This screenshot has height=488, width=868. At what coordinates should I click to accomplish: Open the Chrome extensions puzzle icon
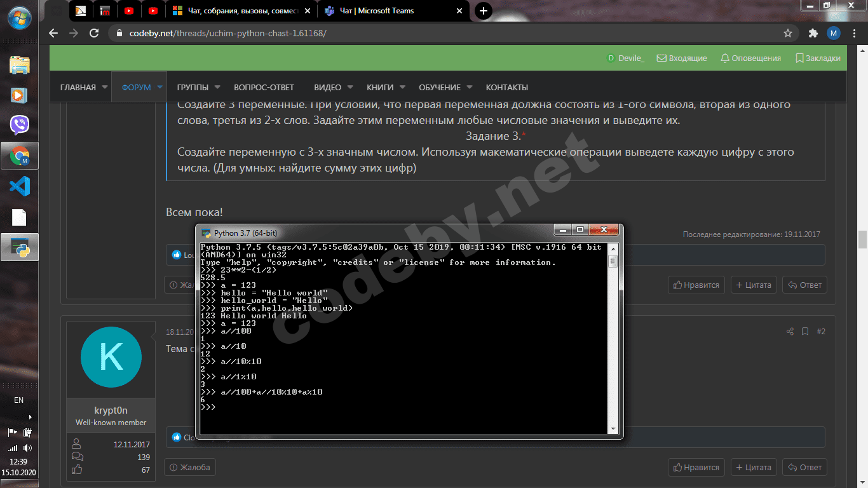[x=813, y=33]
